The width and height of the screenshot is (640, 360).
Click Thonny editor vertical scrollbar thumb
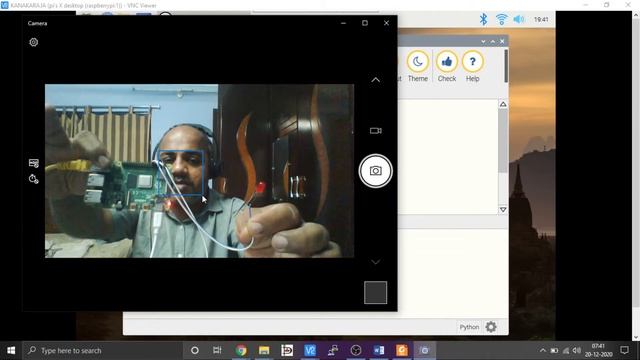click(503, 141)
